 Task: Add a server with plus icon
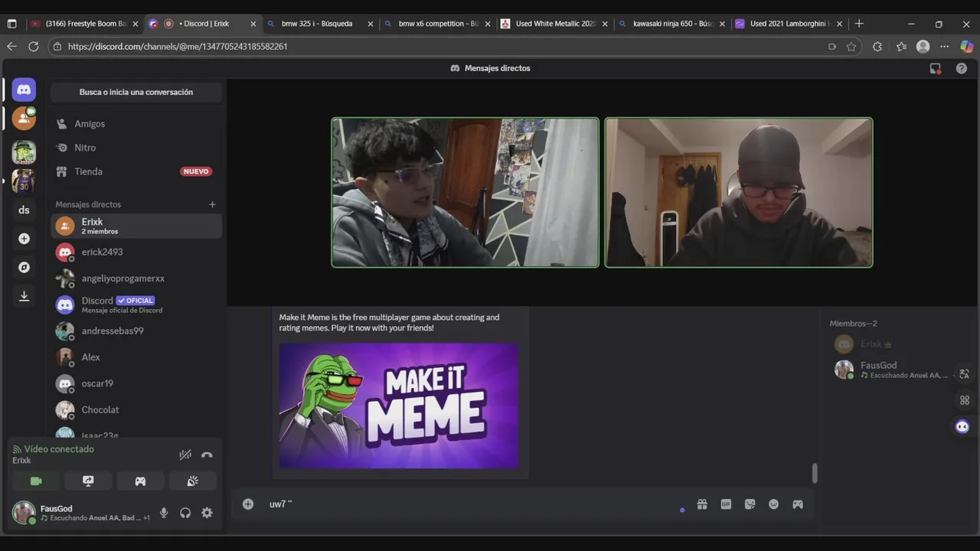pos(24,239)
